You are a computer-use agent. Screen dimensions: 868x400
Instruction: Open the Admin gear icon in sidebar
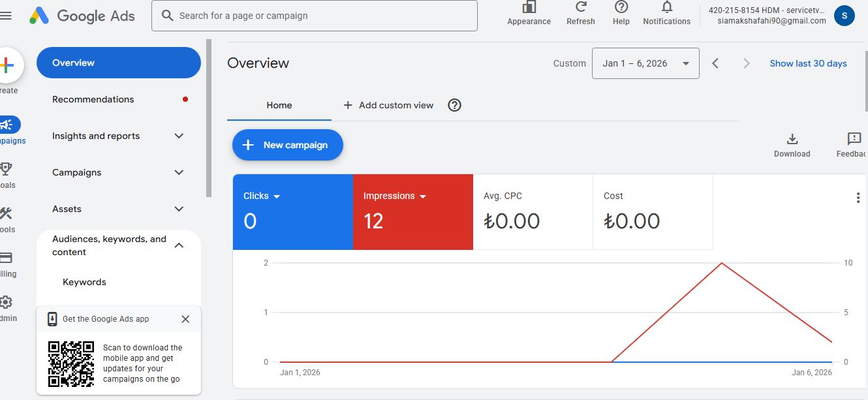(x=6, y=302)
